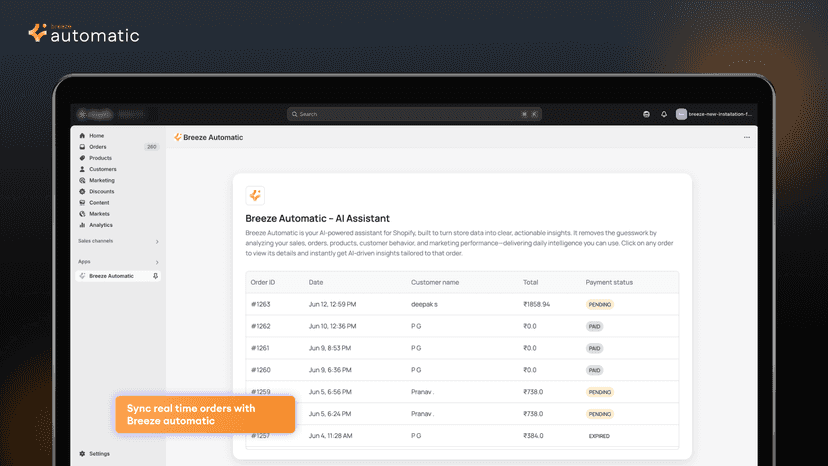Screen dimensions: 828x466
Task: Click Order ID column header
Action: (262, 282)
